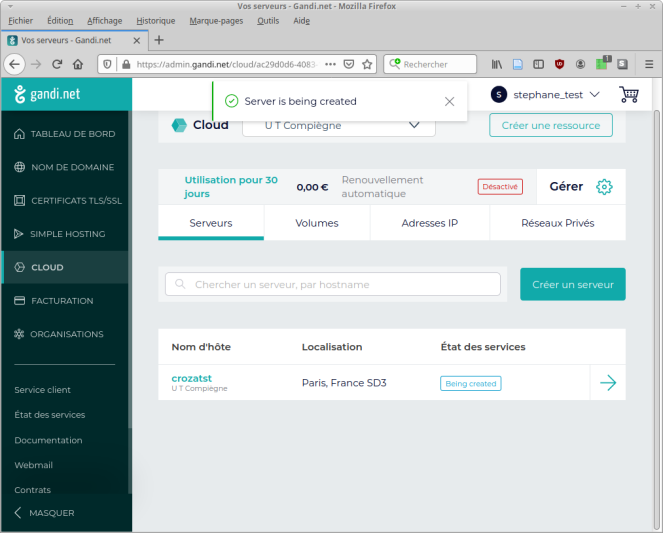Click the Firefox forward arrow button
The image size is (663, 533).
coord(36,64)
